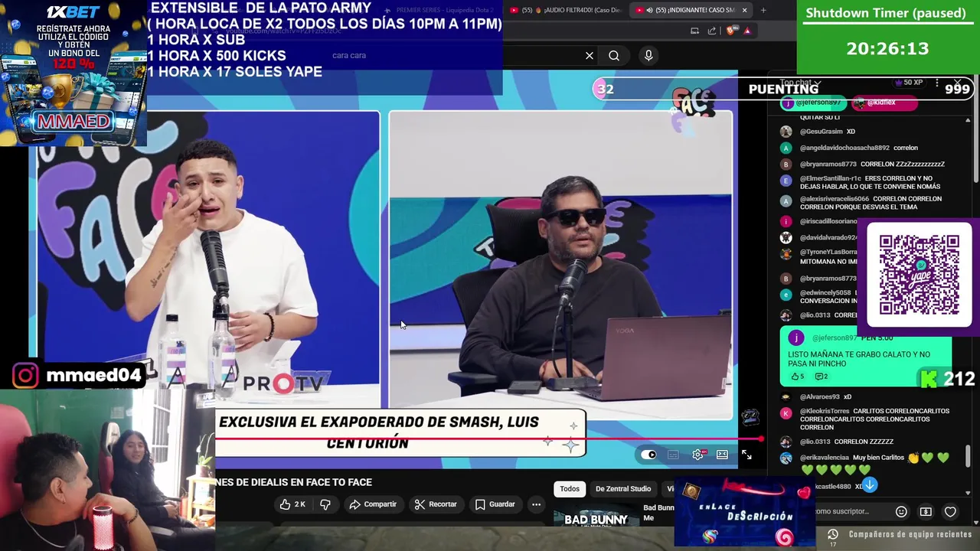
Task: Dislike the video with thumbs down
Action: [x=325, y=504]
